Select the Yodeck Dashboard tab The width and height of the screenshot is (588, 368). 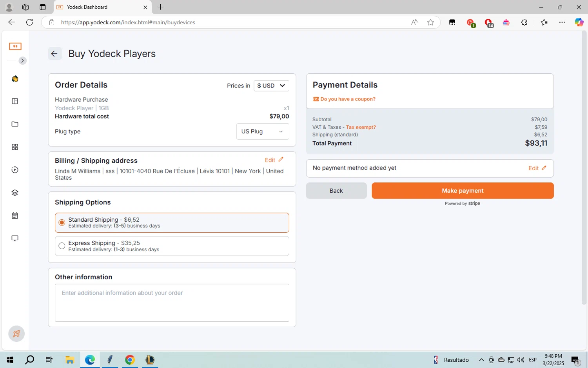(x=102, y=7)
